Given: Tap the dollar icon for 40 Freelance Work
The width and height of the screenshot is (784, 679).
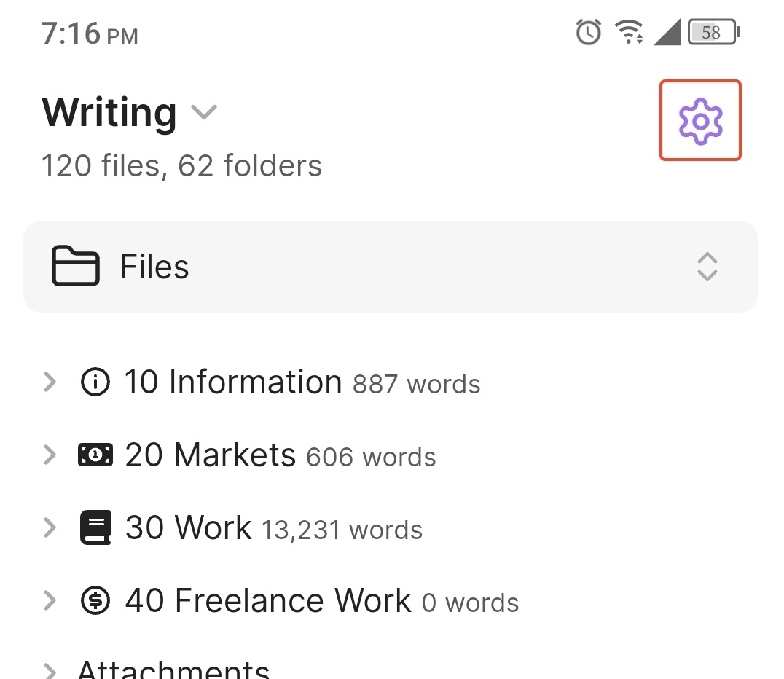Looking at the screenshot, I should pos(95,601).
